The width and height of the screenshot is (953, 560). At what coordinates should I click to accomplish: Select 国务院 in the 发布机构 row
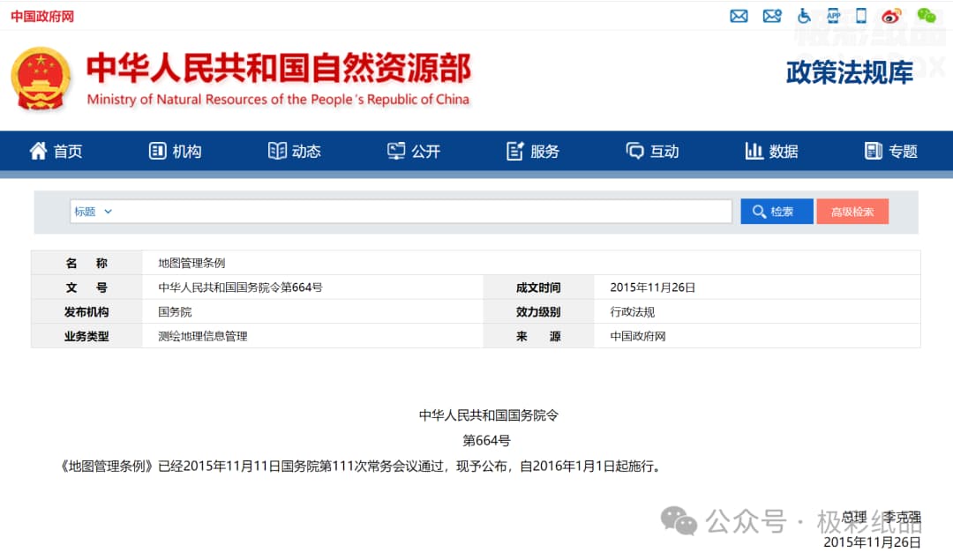tap(175, 311)
